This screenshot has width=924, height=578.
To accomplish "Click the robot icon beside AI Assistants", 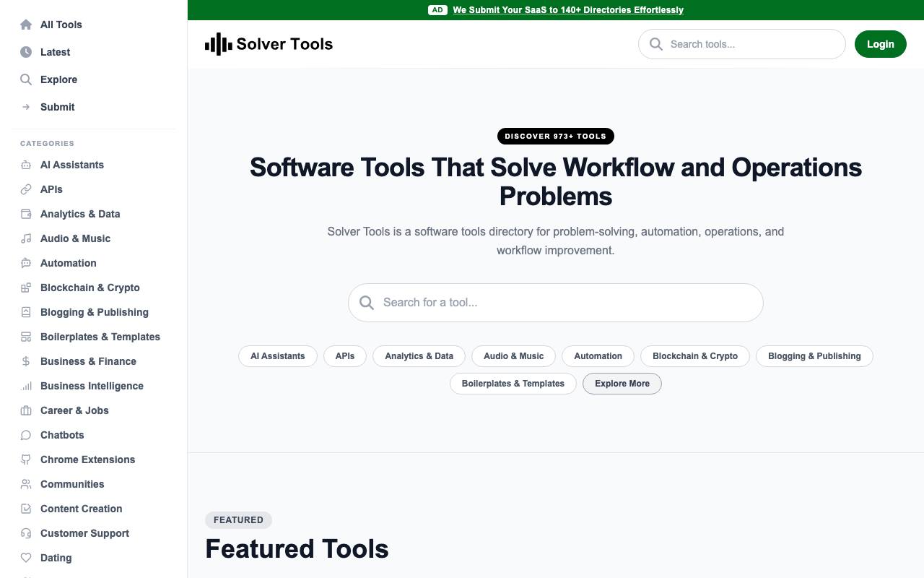I will (26, 165).
